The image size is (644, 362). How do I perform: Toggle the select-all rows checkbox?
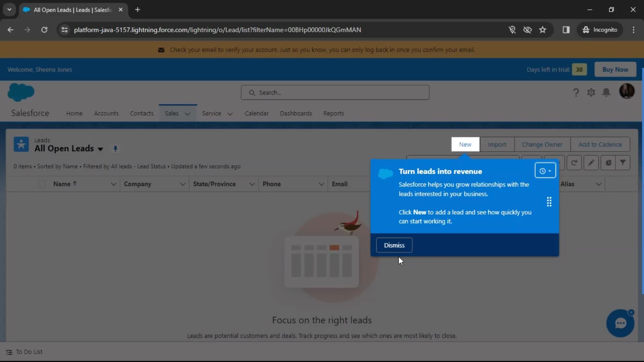point(42,184)
